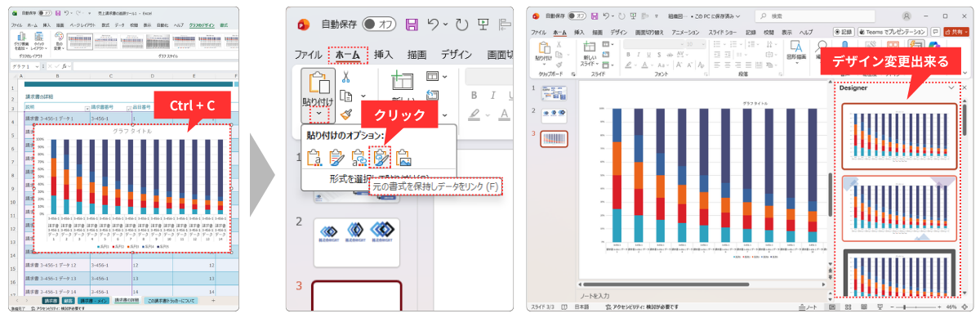Open デザイン tab in middle PowerPoint window
Viewport: 980px width, 327px height.
click(x=457, y=55)
